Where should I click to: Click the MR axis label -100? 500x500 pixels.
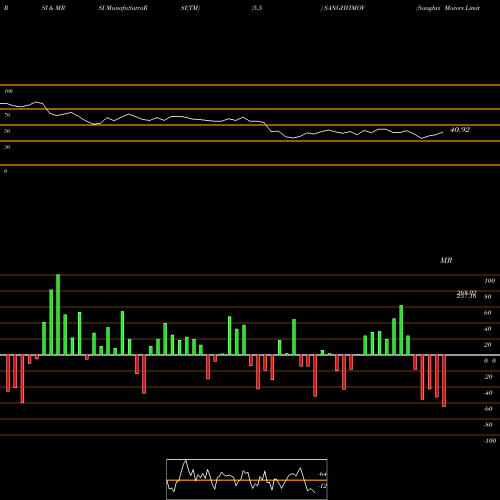(x=489, y=441)
